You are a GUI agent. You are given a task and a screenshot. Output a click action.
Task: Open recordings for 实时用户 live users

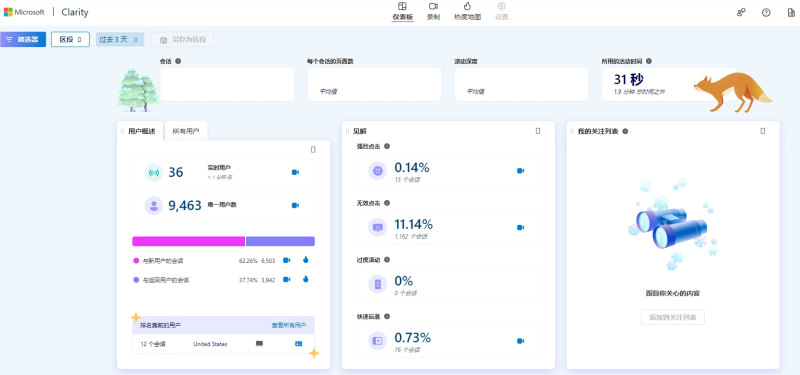[x=295, y=172]
